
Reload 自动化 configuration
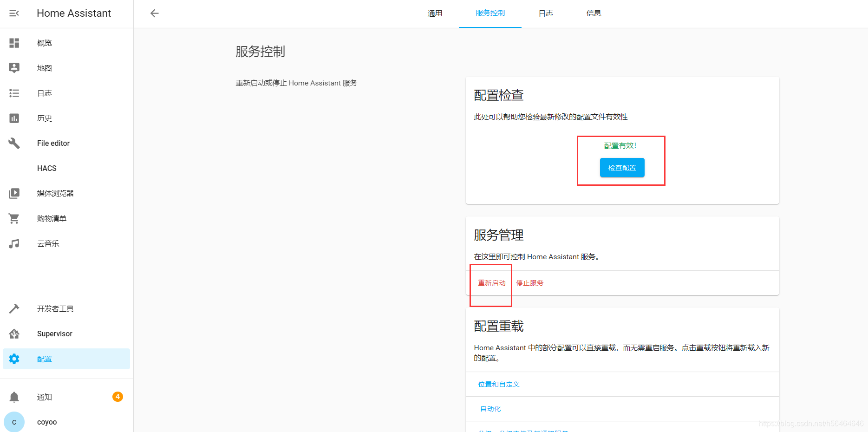pos(490,409)
